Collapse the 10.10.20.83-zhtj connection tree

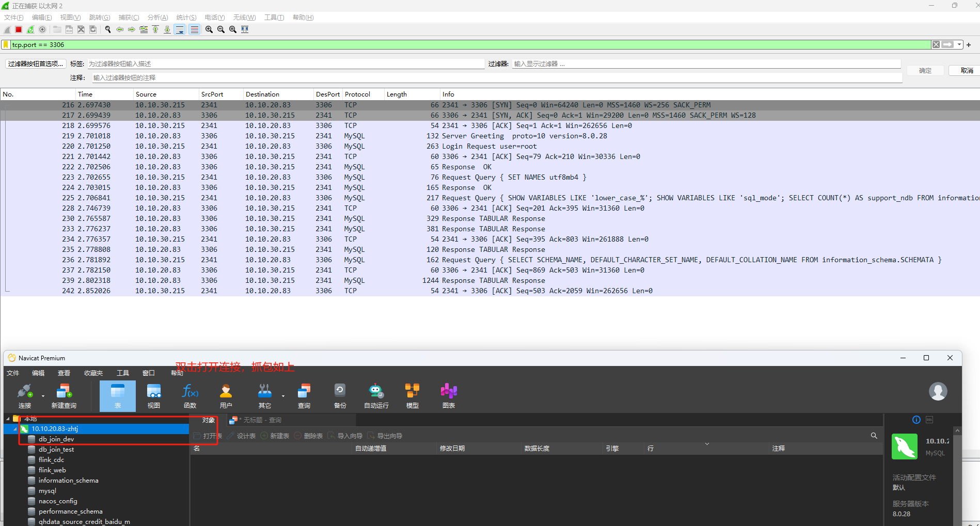point(15,429)
